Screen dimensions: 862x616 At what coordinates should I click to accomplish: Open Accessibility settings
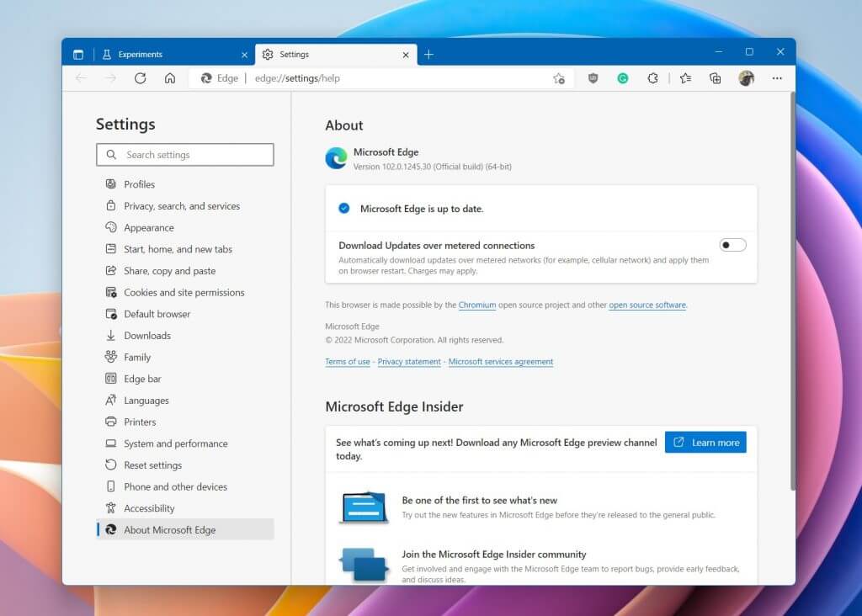point(184,508)
